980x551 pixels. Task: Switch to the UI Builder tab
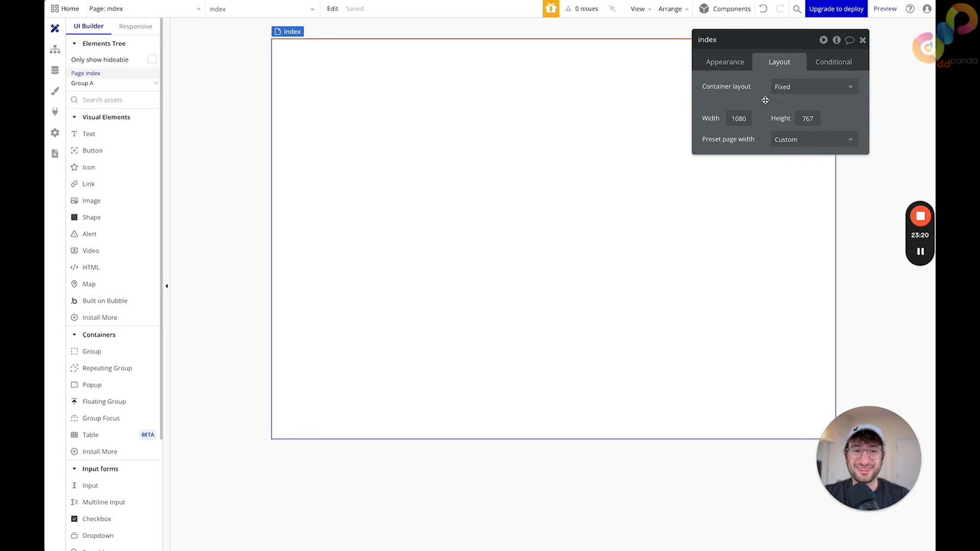(x=89, y=26)
